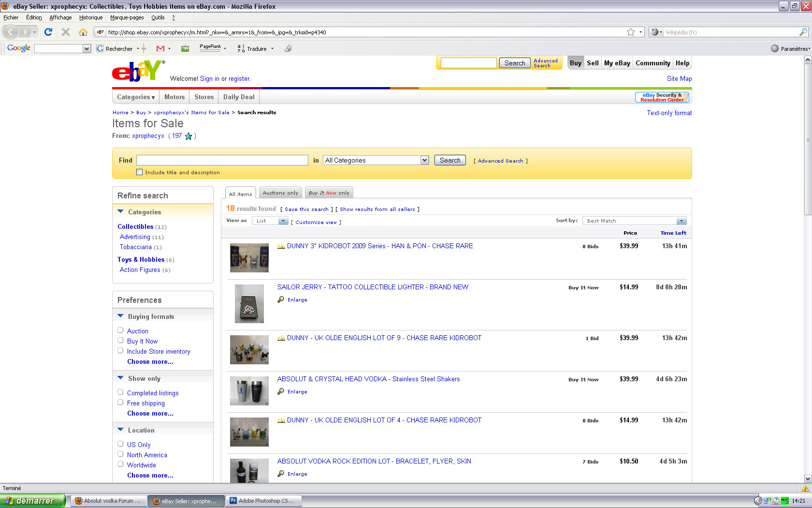Check the Free shipping checkbox
Screen dimensions: 812x508
tap(120, 403)
